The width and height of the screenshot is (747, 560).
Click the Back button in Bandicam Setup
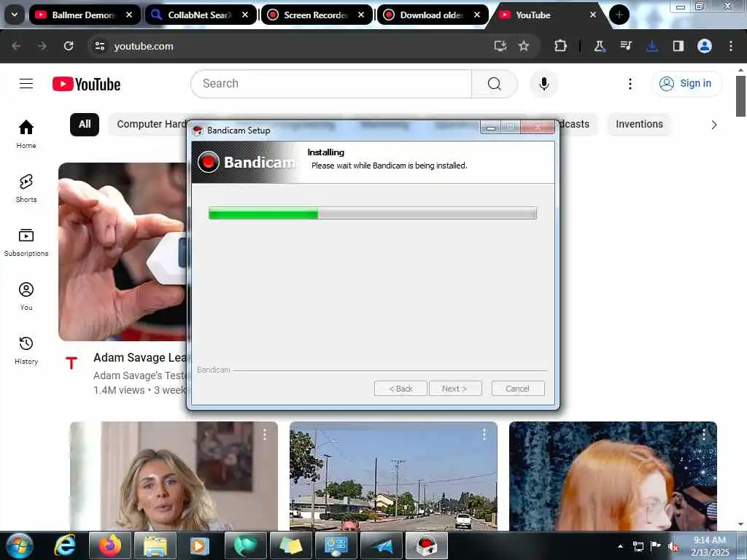[x=400, y=389]
